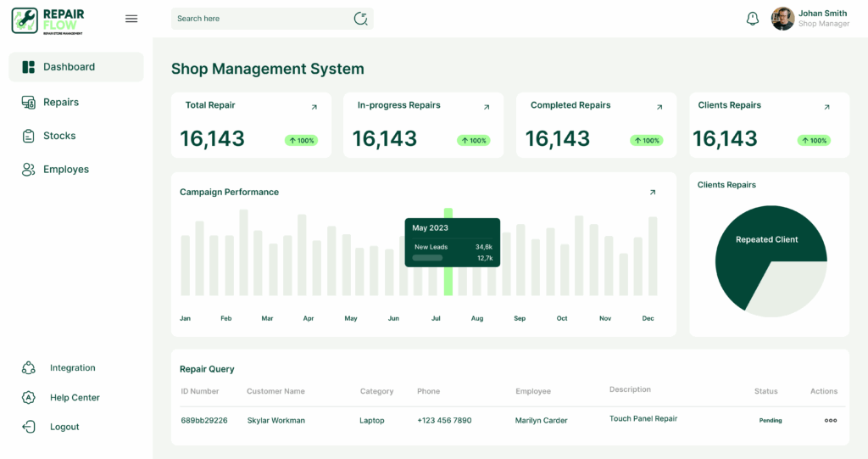
Task: Open Help Center in sidebar
Action: point(75,398)
